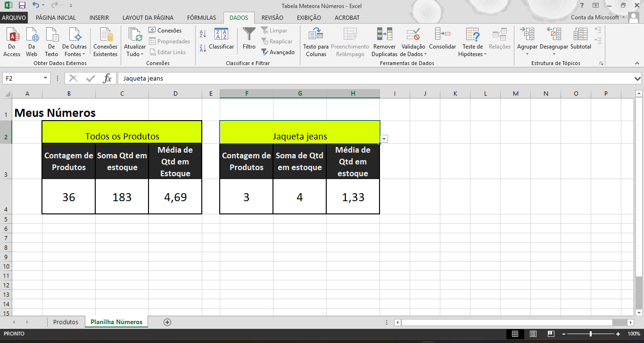Click formula bar with Jaqueta jeans

(x=375, y=78)
